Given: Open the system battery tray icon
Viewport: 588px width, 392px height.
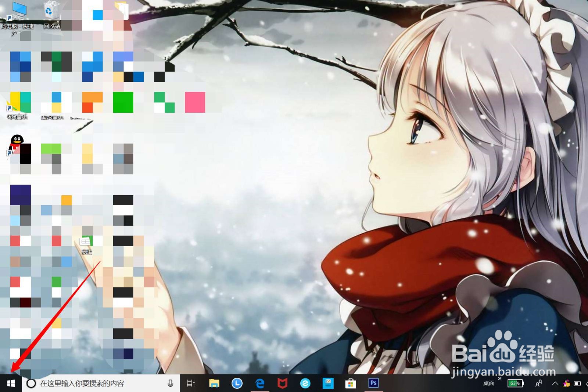Looking at the screenshot, I should [x=577, y=384].
